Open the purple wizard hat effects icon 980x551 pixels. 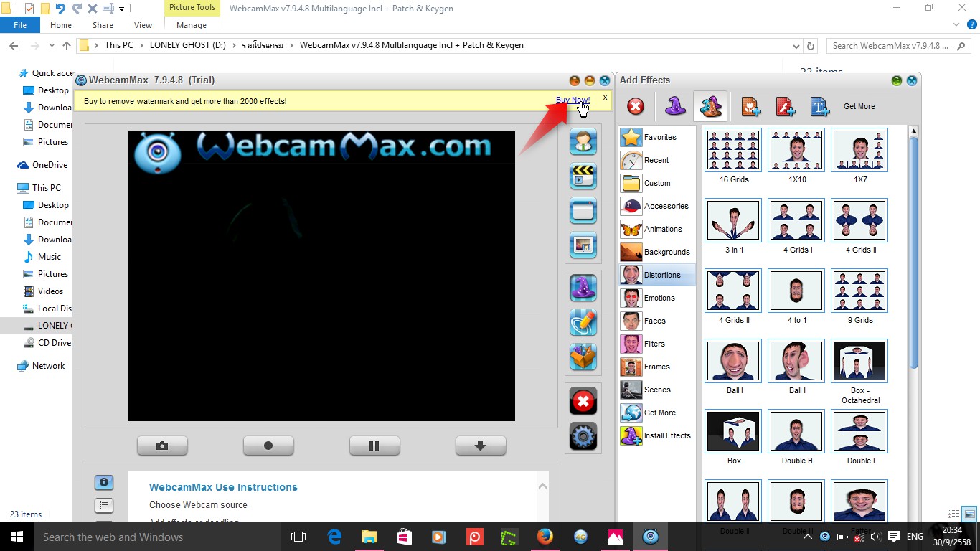point(583,288)
